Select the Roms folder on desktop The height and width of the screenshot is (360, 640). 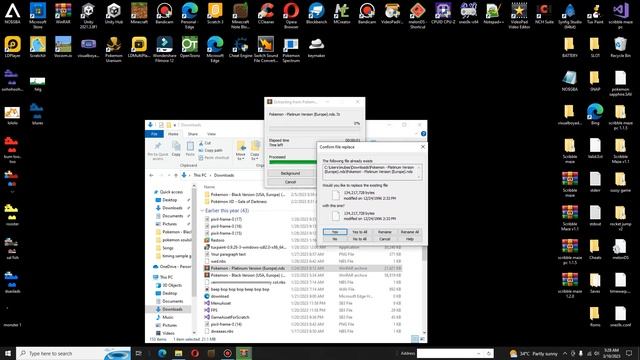595,316
